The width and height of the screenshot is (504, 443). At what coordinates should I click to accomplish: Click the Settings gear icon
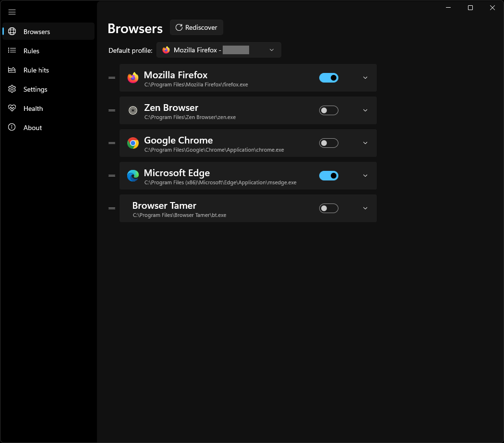tap(12, 89)
